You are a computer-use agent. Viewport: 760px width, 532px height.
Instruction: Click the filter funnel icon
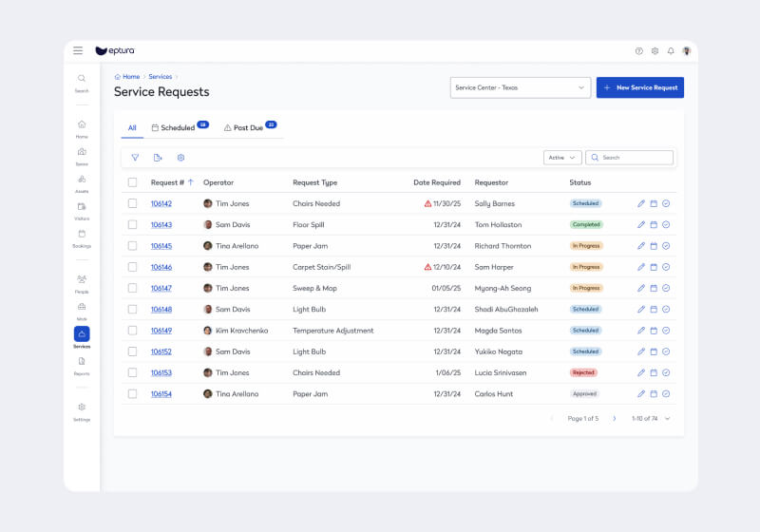(x=135, y=158)
